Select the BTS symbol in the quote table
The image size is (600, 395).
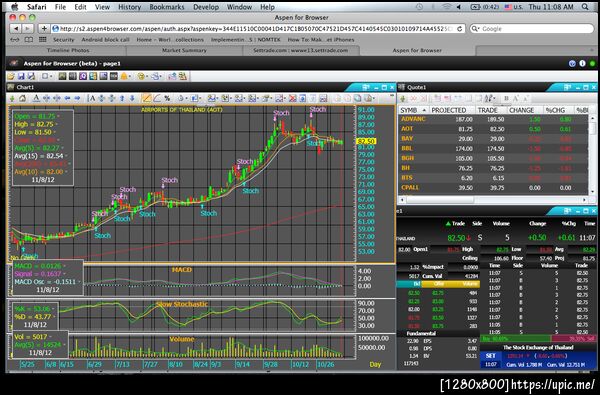[x=407, y=178]
